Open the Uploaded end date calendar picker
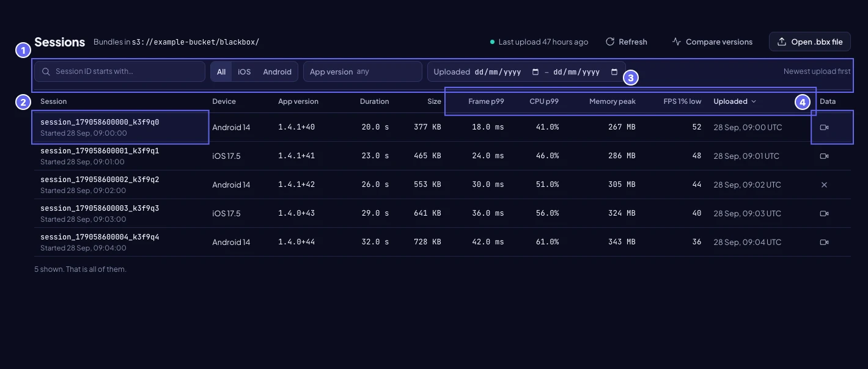This screenshot has height=369, width=868. pos(614,72)
